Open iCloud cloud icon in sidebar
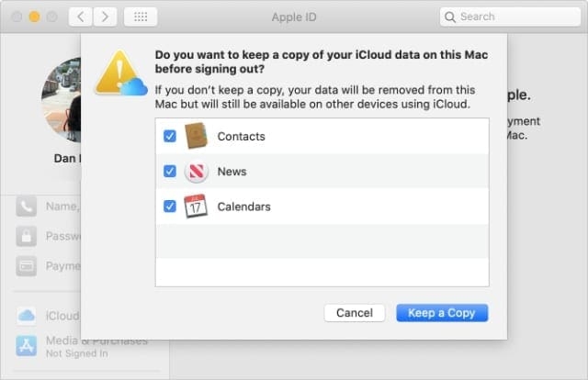Screen dimensions: 588x380 [26, 316]
